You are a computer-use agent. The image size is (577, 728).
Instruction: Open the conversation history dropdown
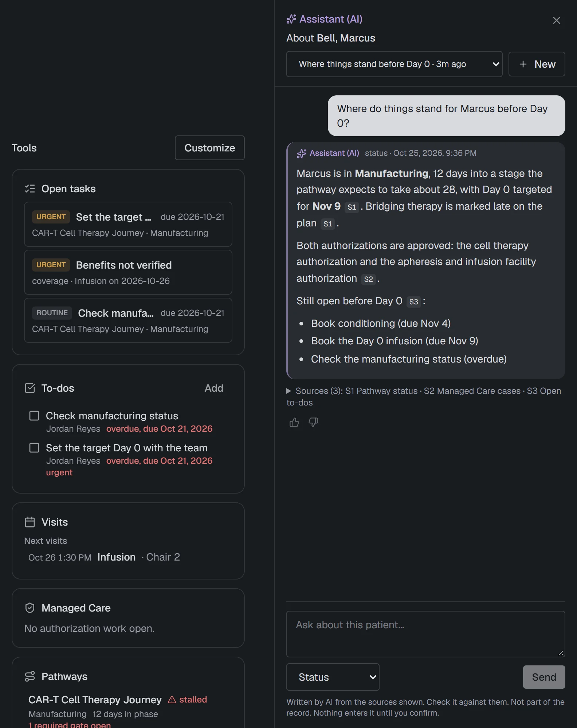[x=394, y=64]
